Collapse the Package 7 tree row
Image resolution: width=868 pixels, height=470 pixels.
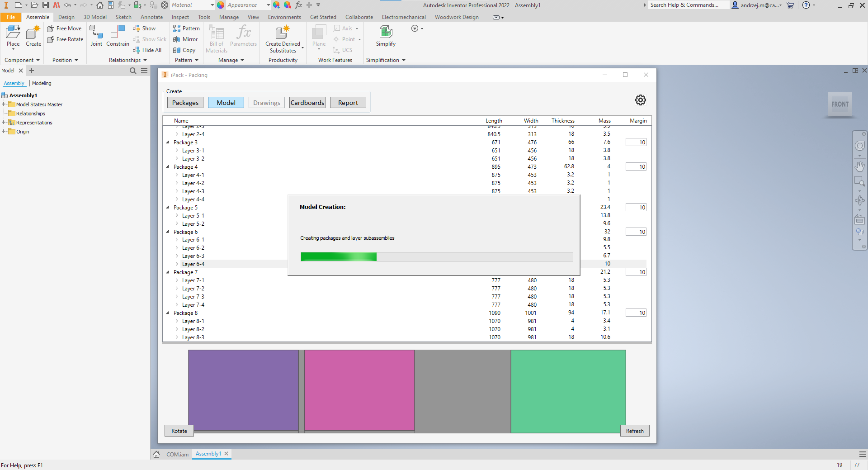click(168, 272)
